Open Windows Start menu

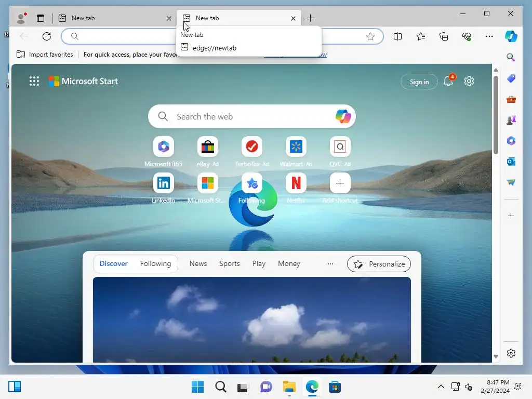pyautogui.click(x=197, y=387)
